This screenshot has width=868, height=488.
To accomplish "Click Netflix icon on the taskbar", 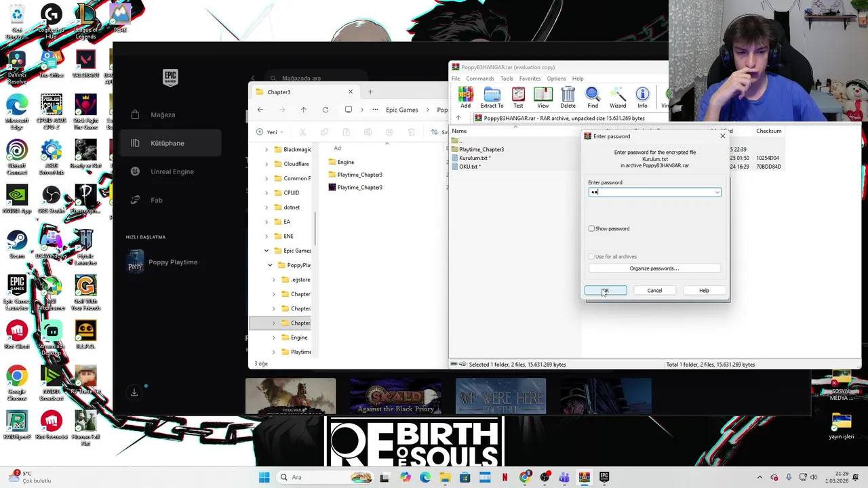I will 505,477.
